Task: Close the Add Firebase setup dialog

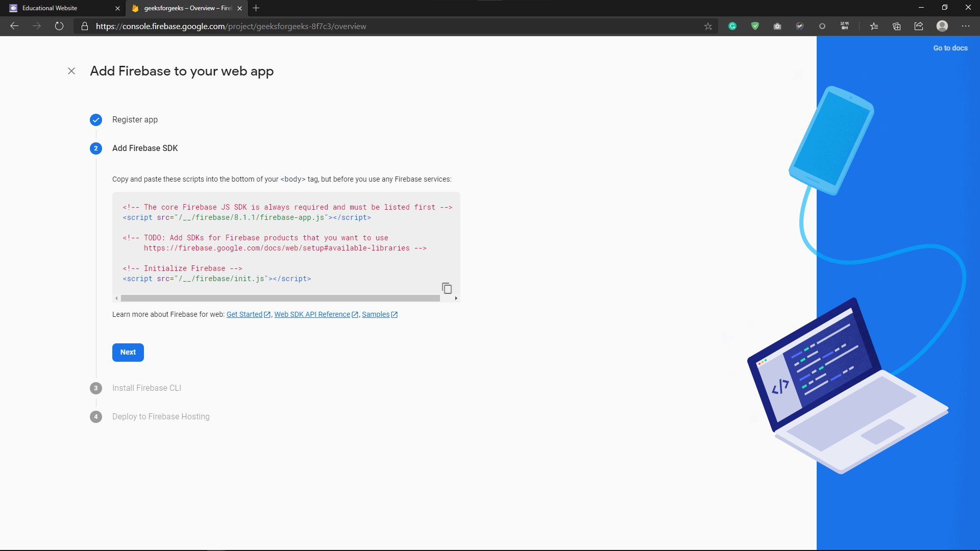Action: coord(71,71)
